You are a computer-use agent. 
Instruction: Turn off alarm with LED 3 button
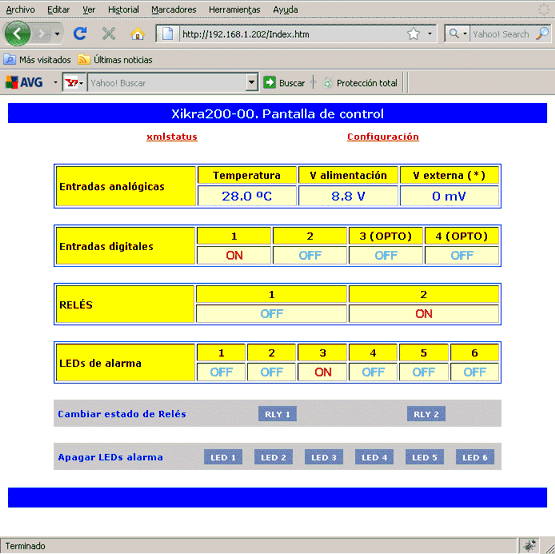coord(324,457)
